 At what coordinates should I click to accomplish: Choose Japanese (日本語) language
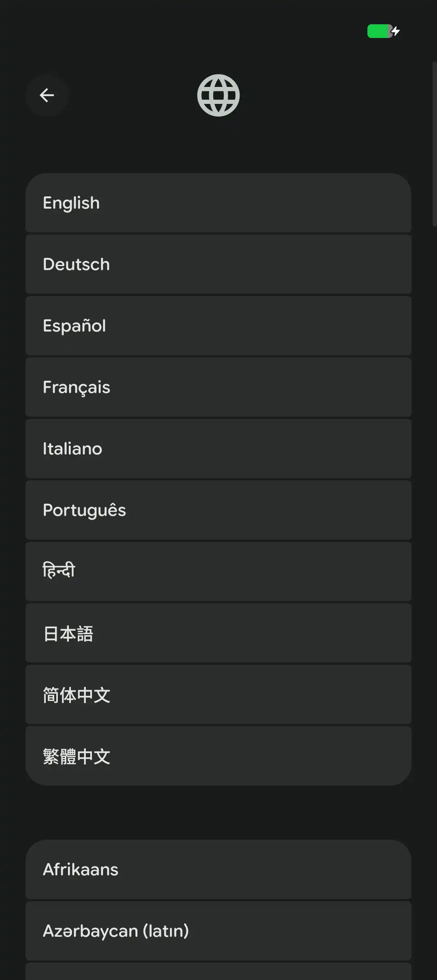tap(218, 633)
